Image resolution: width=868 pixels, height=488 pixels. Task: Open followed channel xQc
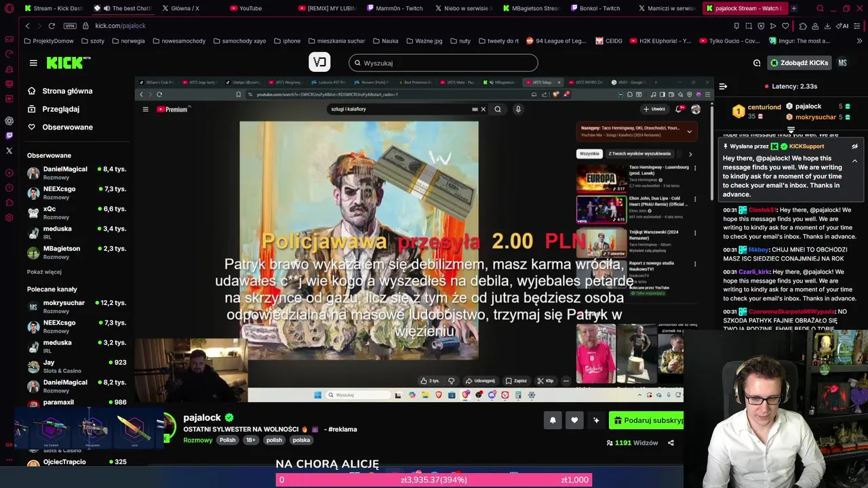[x=77, y=213]
